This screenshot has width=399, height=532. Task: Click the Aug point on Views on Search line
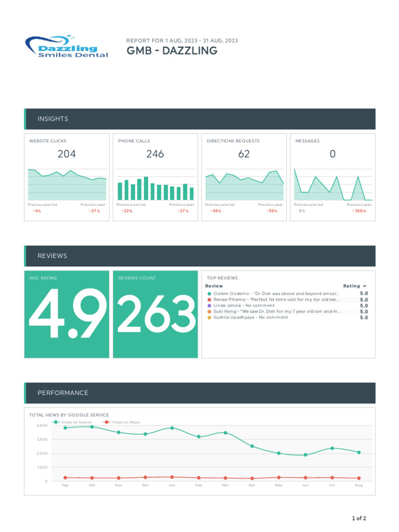pyautogui.click(x=359, y=453)
